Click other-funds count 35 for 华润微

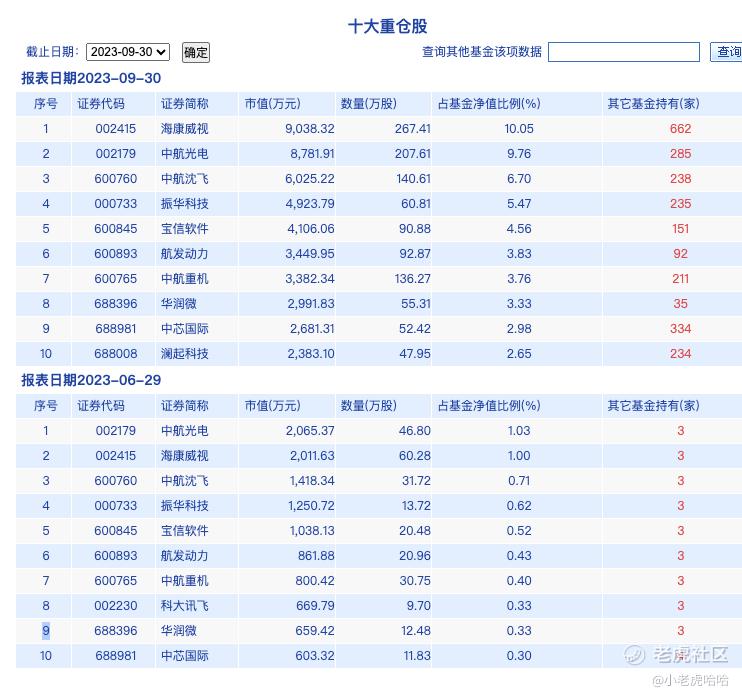click(x=680, y=304)
